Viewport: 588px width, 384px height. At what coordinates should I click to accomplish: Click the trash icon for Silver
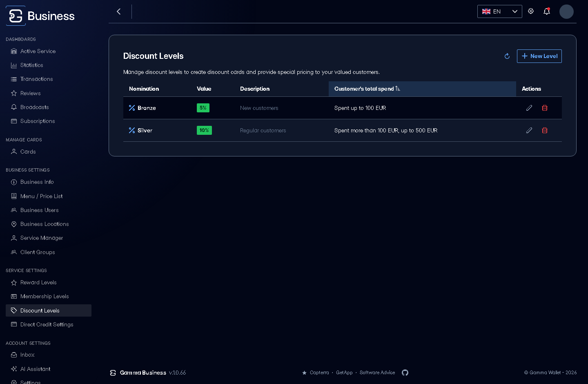coord(545,130)
